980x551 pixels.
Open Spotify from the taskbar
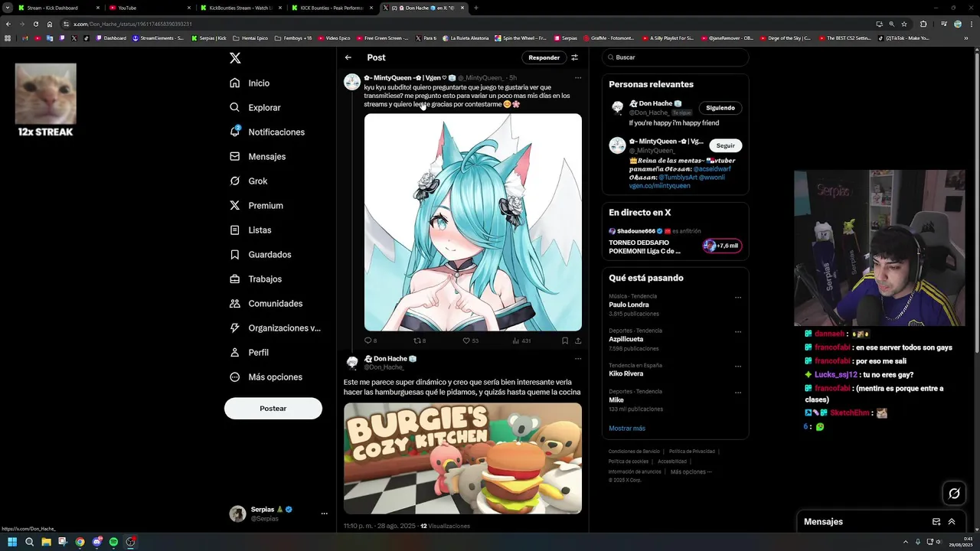113,542
